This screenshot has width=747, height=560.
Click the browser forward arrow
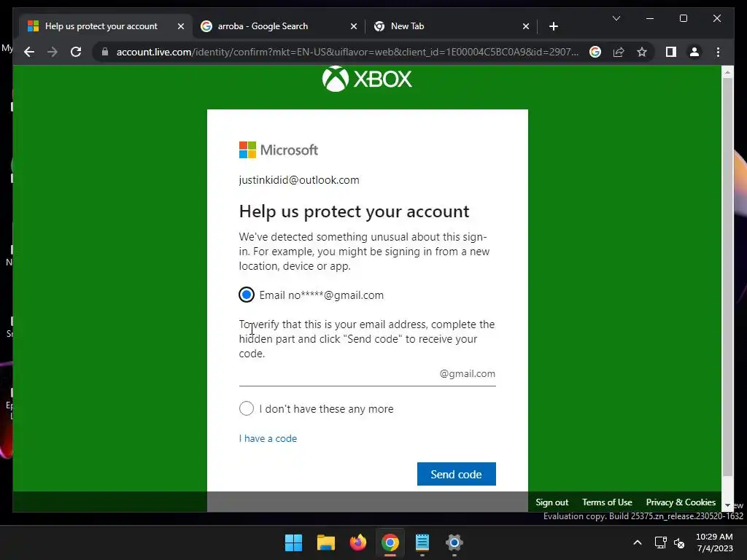[53, 52]
